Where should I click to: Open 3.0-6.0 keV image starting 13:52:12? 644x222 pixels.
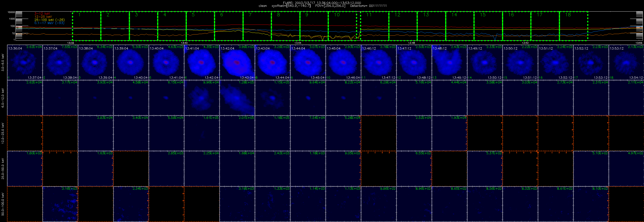(x=591, y=62)
